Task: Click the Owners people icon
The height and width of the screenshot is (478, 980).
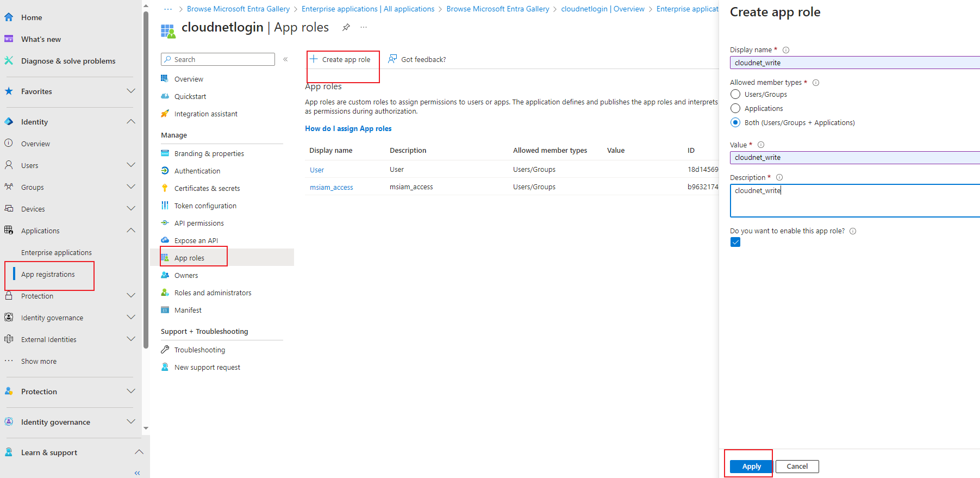Action: [x=165, y=275]
